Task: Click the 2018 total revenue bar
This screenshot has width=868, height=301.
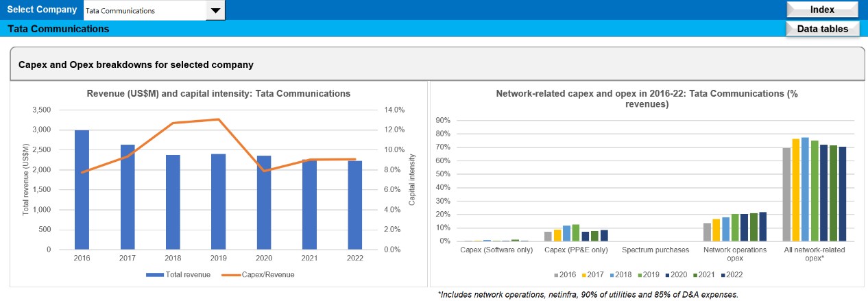Action: [x=173, y=203]
